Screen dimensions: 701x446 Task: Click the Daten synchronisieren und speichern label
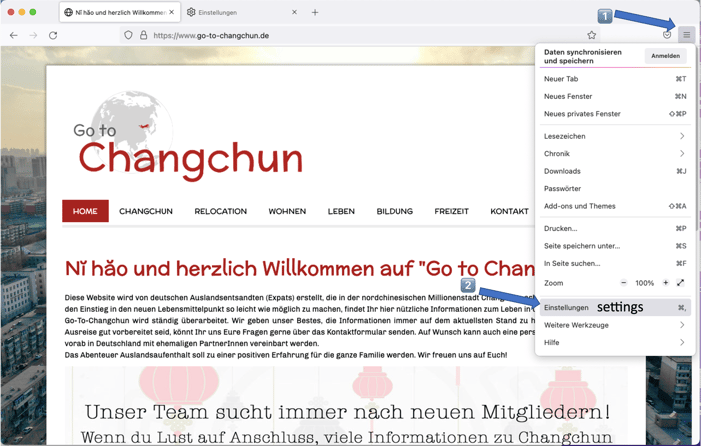[583, 56]
